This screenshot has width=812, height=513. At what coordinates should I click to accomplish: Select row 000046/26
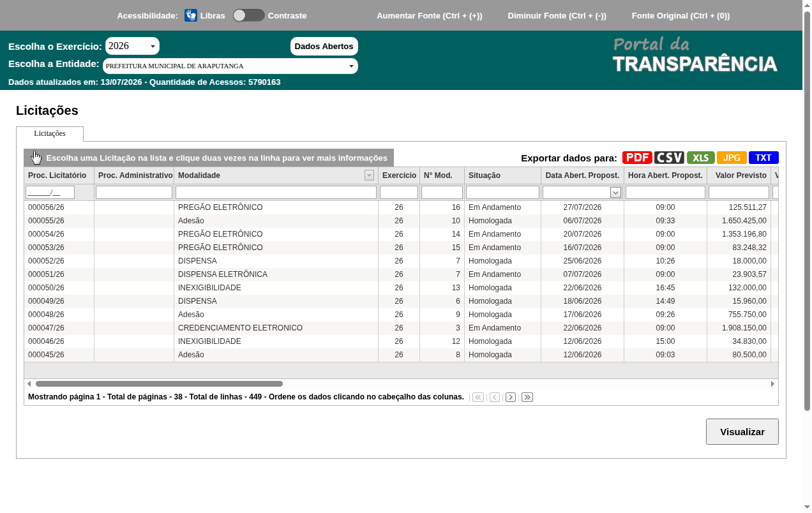point(401,341)
